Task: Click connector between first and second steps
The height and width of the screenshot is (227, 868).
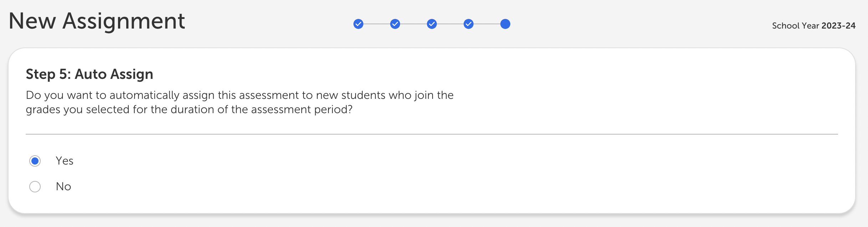Action: coord(377,24)
